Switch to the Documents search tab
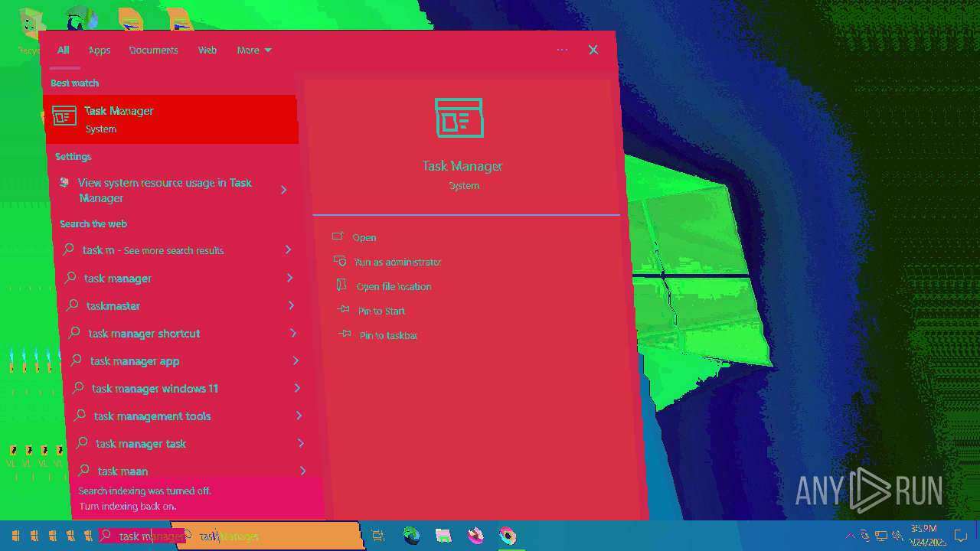 [153, 51]
